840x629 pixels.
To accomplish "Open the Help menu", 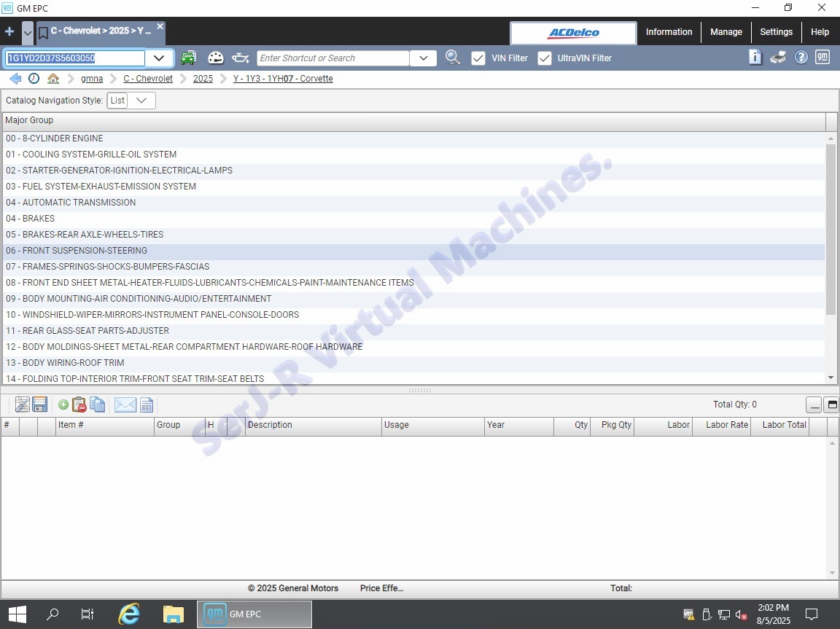I will [820, 32].
